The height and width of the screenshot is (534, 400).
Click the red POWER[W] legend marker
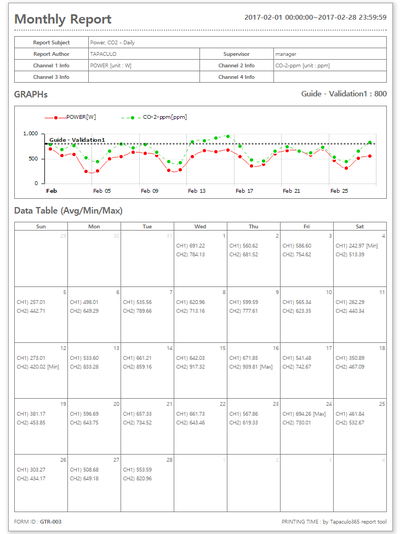(x=55, y=117)
